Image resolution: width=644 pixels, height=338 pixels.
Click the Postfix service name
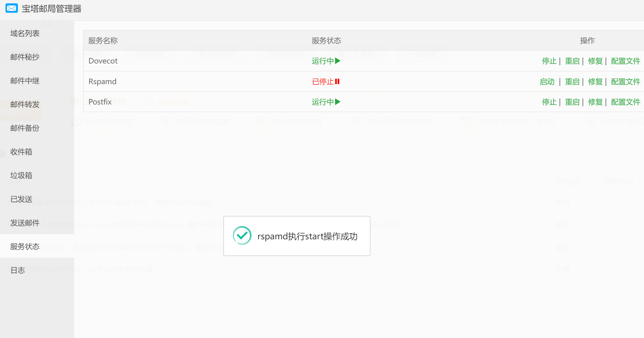pyautogui.click(x=100, y=102)
